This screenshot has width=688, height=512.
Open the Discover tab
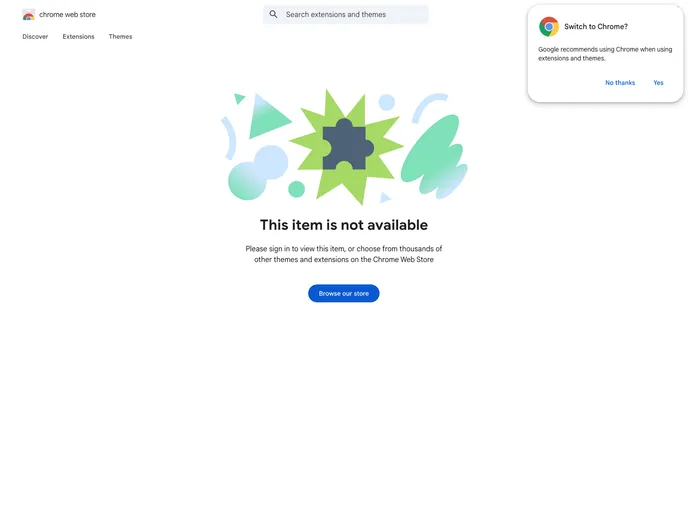[35, 37]
